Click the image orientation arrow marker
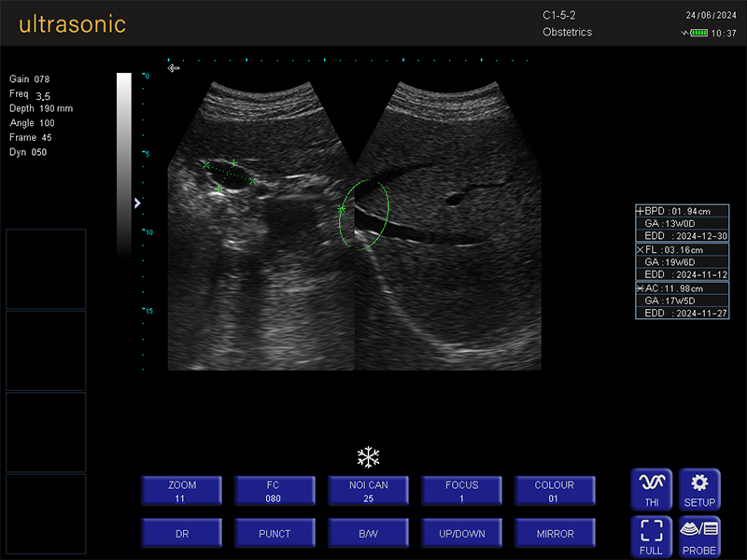The width and height of the screenshot is (747, 560). pos(174,68)
